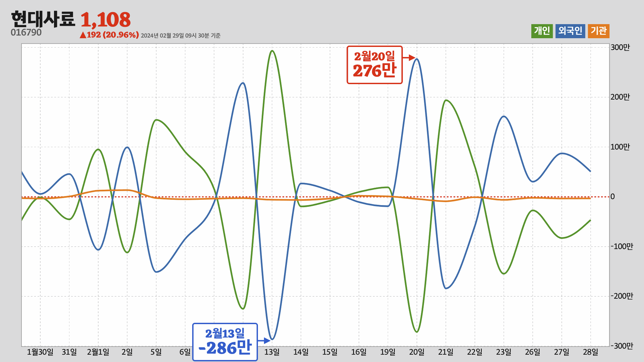Click the -200만 y-axis label
The height and width of the screenshot is (362, 644).
pyautogui.click(x=622, y=296)
